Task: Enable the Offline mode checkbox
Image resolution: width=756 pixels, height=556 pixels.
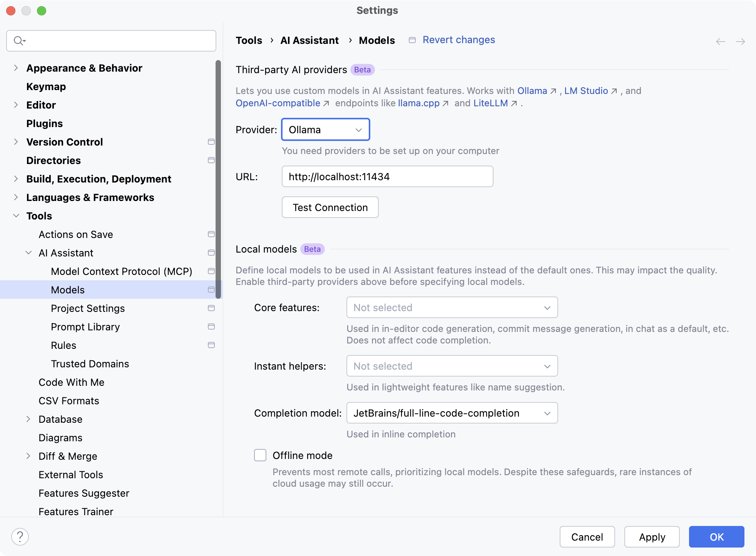Action: (x=260, y=455)
